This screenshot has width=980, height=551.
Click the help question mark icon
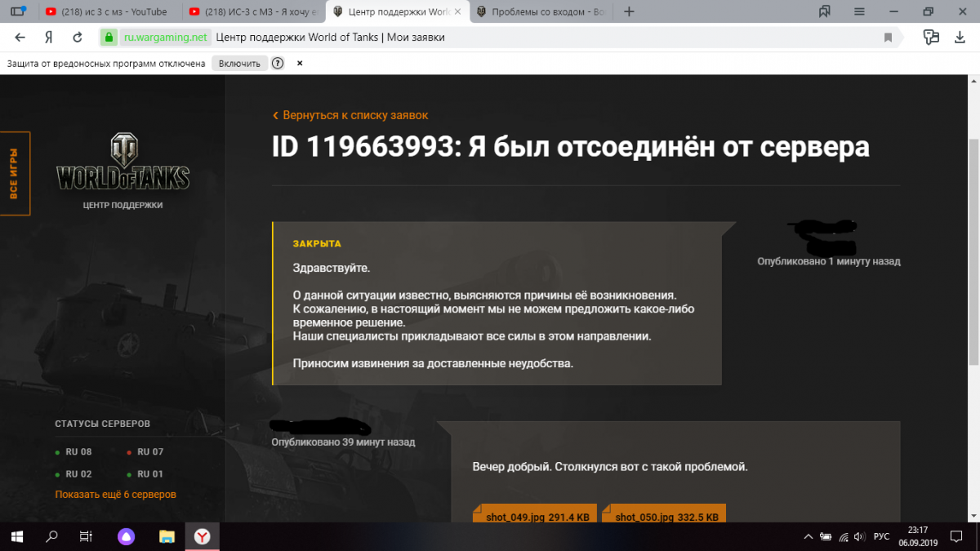click(278, 63)
